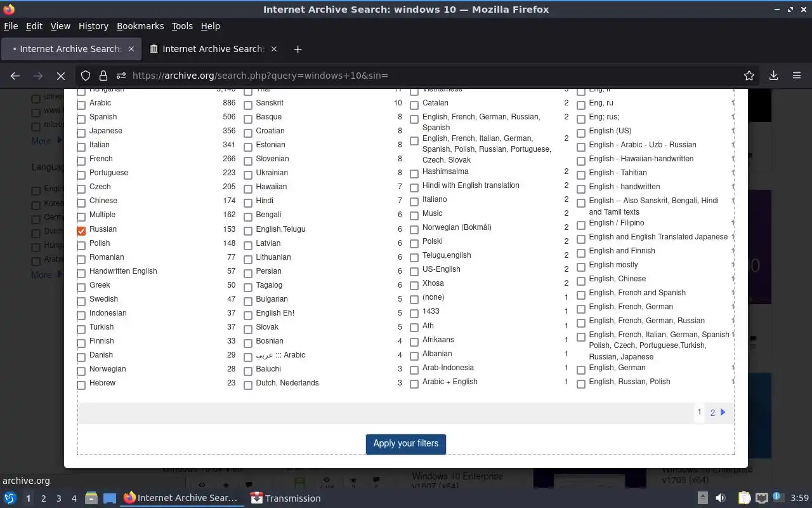Screen dimensions: 812x508
Task: Go to filter page 2
Action: (x=712, y=413)
